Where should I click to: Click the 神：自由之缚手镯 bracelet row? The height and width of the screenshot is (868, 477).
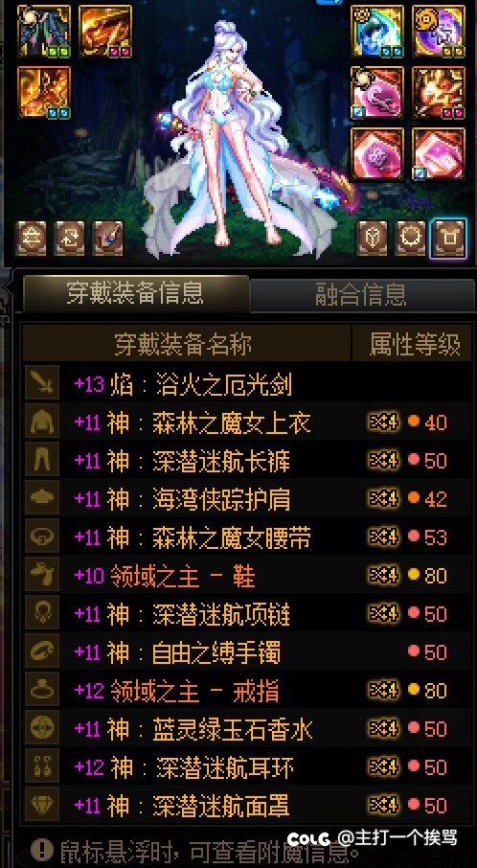[248, 652]
